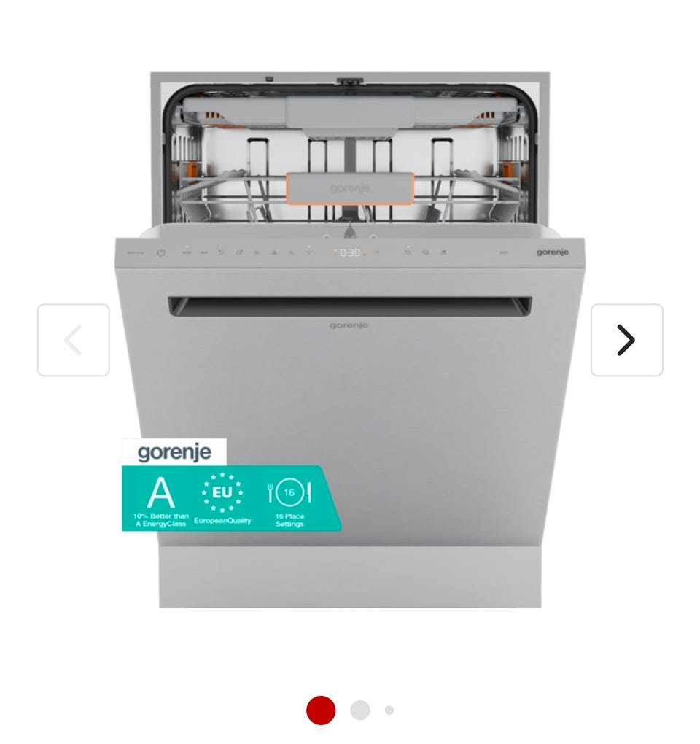Click the gorenje-labeled cutlery tray inside
The height and width of the screenshot is (744, 700).
point(350,189)
